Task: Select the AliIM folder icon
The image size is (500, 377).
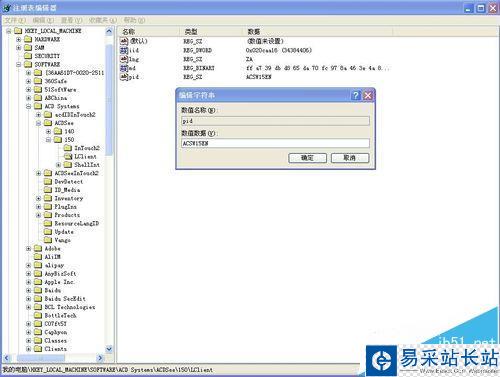Action: [x=38, y=257]
